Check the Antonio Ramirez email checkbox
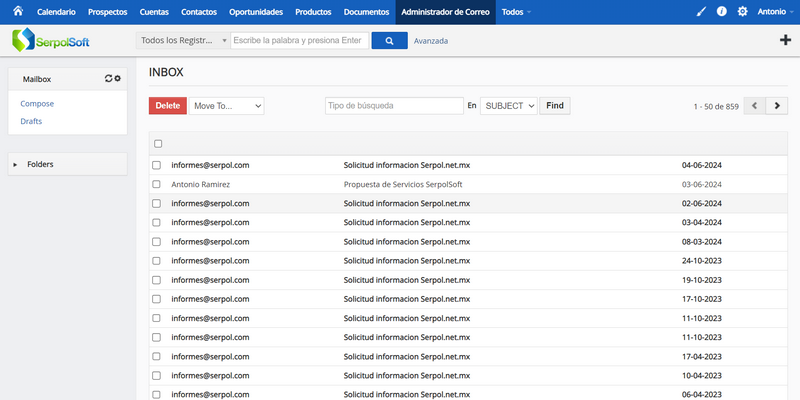 point(157,184)
